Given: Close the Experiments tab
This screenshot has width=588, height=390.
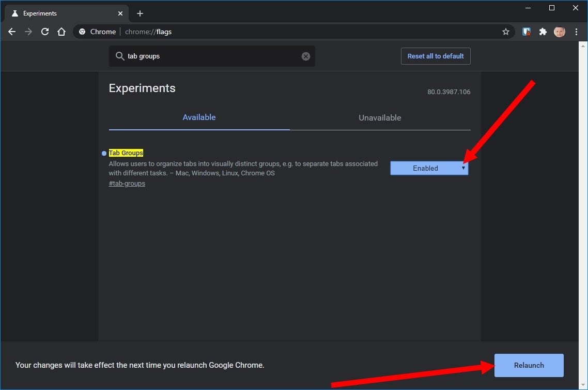Looking at the screenshot, I should pos(120,13).
